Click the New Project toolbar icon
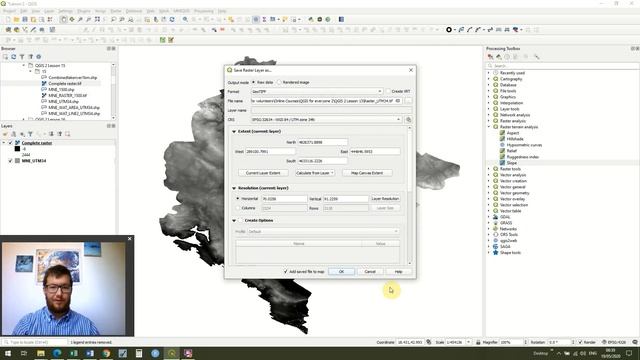Viewport: 640px width, 360px height. pos(8,20)
